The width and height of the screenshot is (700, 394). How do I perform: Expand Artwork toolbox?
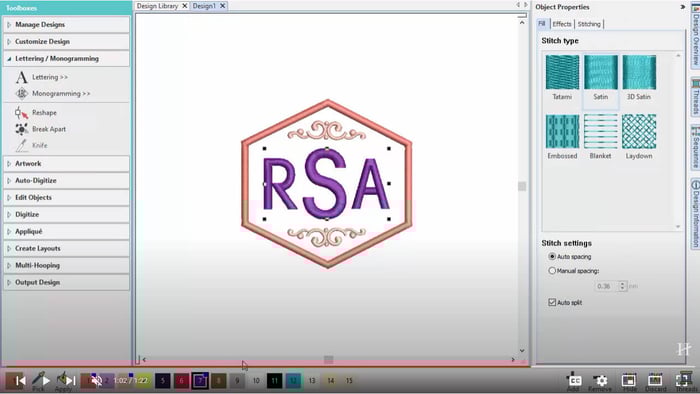coord(67,164)
